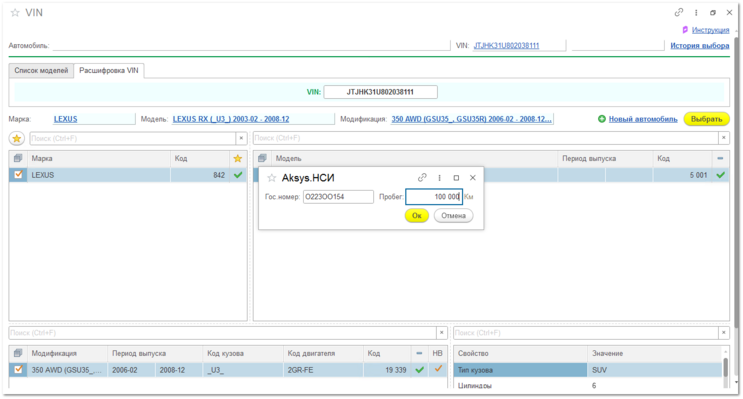Maximize the Aksys.НСИ dialog
The image size is (743, 399).
coord(456,178)
